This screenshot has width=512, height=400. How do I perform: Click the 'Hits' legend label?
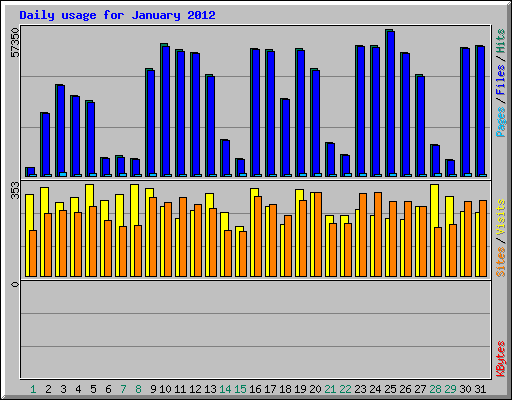point(500,41)
